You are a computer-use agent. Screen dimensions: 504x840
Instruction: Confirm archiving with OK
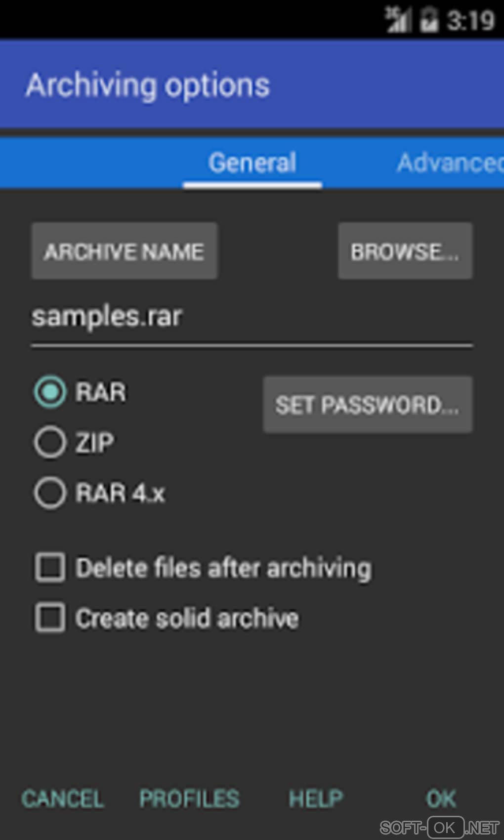(441, 798)
